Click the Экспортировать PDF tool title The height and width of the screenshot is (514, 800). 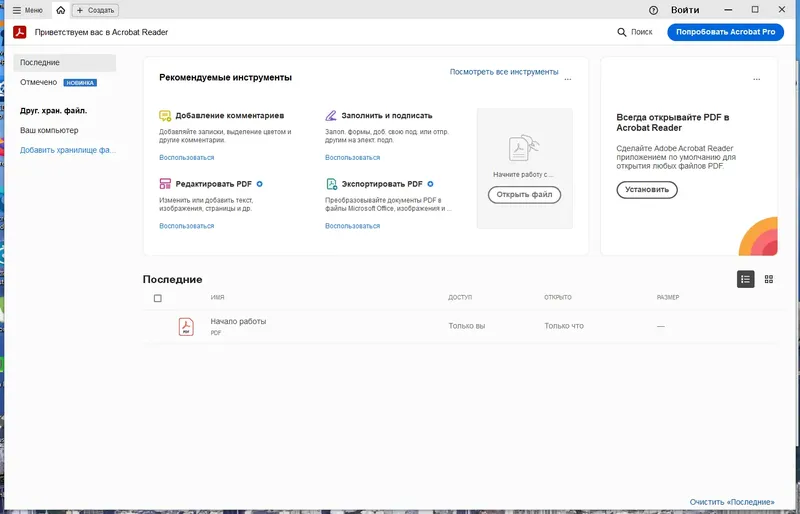(382, 184)
